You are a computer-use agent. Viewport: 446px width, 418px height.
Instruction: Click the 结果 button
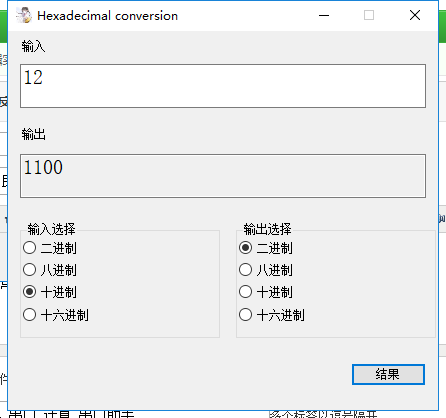click(388, 374)
